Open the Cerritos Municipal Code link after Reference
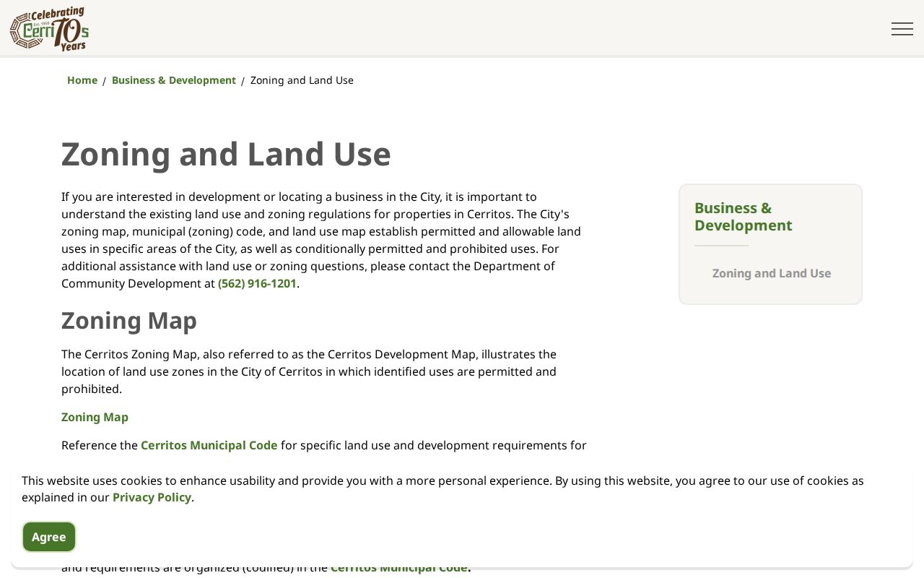The image size is (924, 578). (x=209, y=445)
